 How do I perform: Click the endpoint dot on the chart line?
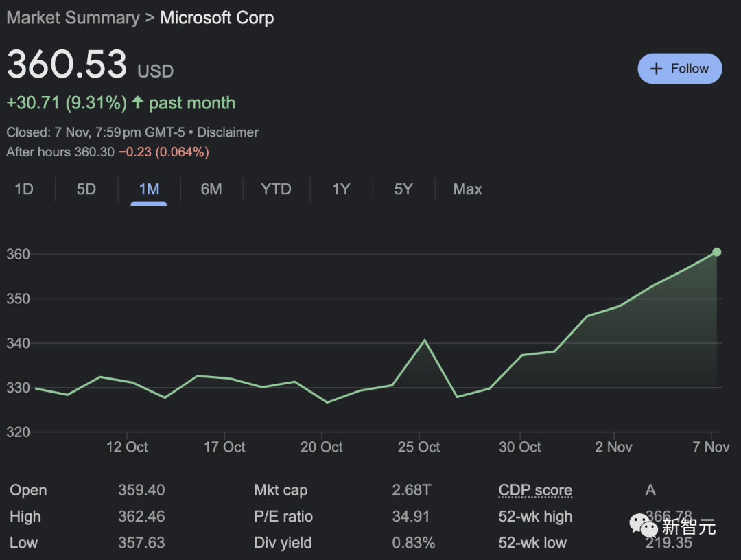tap(716, 252)
